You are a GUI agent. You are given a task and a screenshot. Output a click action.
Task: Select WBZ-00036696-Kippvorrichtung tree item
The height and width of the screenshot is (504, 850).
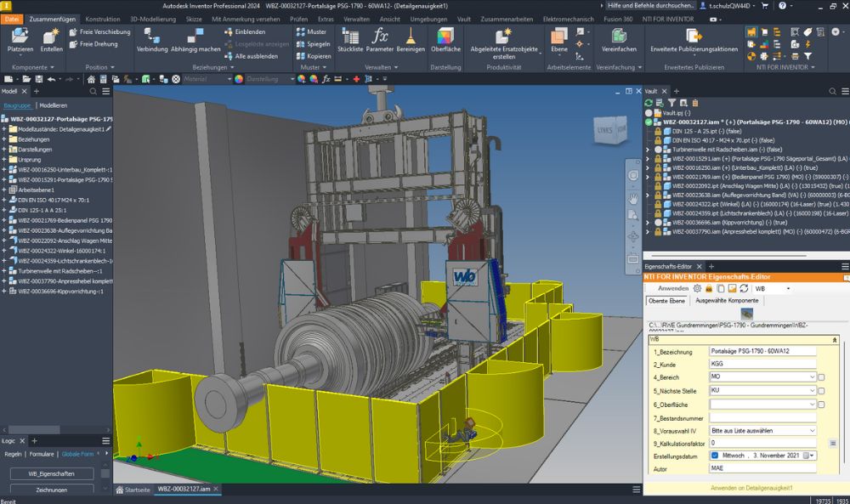tap(60, 292)
